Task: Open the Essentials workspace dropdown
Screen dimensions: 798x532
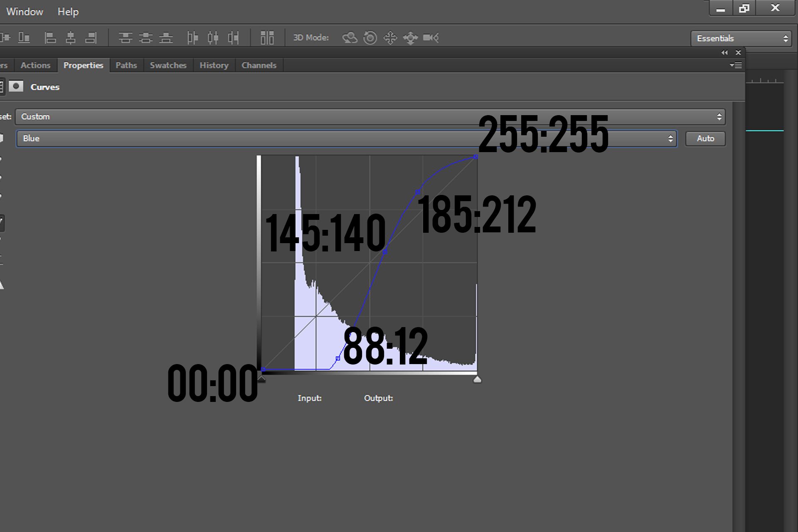Action: point(741,38)
